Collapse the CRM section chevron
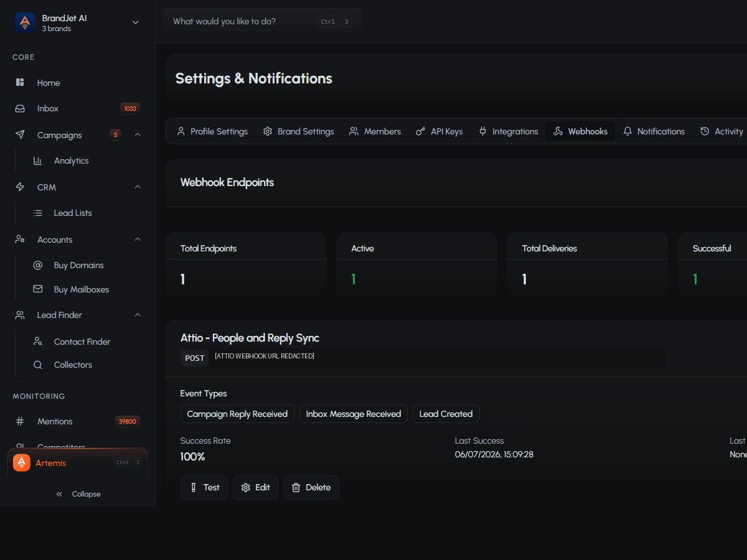Viewport: 747px width, 560px height. pyautogui.click(x=138, y=187)
